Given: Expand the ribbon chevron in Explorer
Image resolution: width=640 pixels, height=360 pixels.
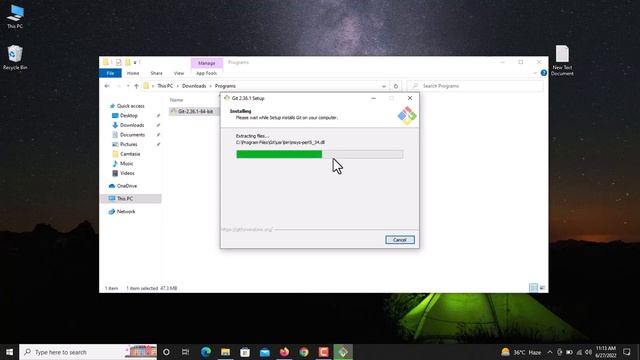Looking at the screenshot, I should point(535,73).
